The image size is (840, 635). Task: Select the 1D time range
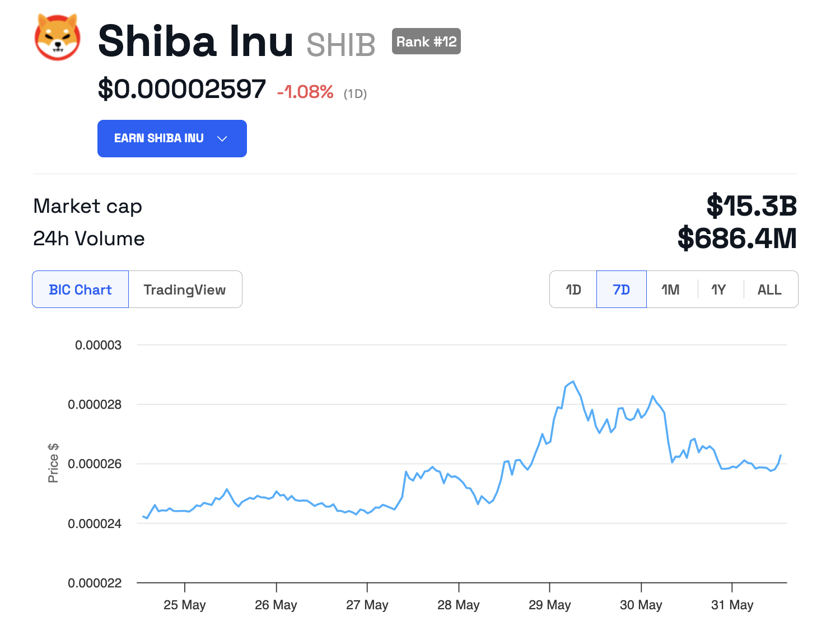573,290
